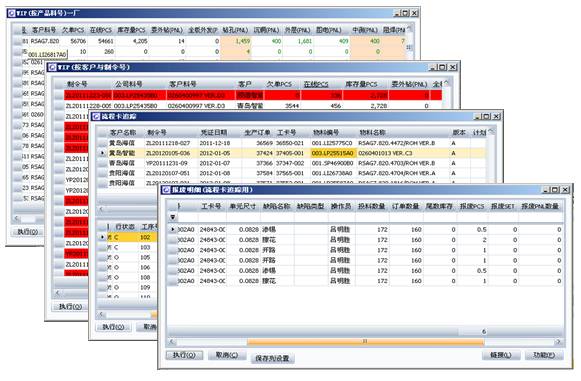This screenshot has height=381, width=581.
Task: Select date cell 2012-01-07
Action: pos(215,163)
